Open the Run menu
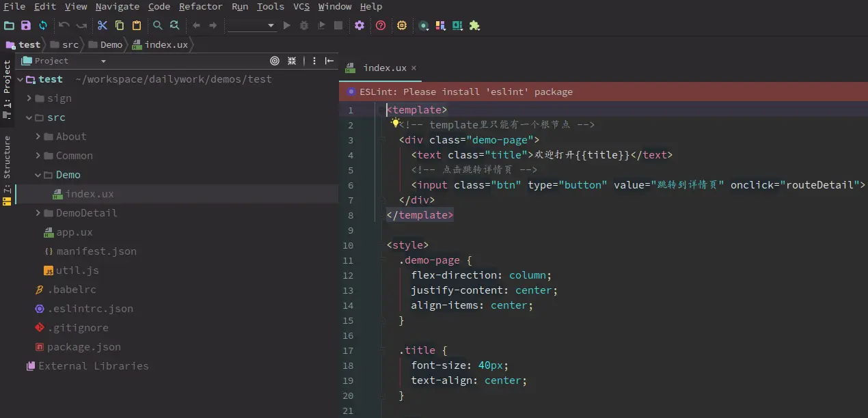This screenshot has height=418, width=868. point(240,6)
